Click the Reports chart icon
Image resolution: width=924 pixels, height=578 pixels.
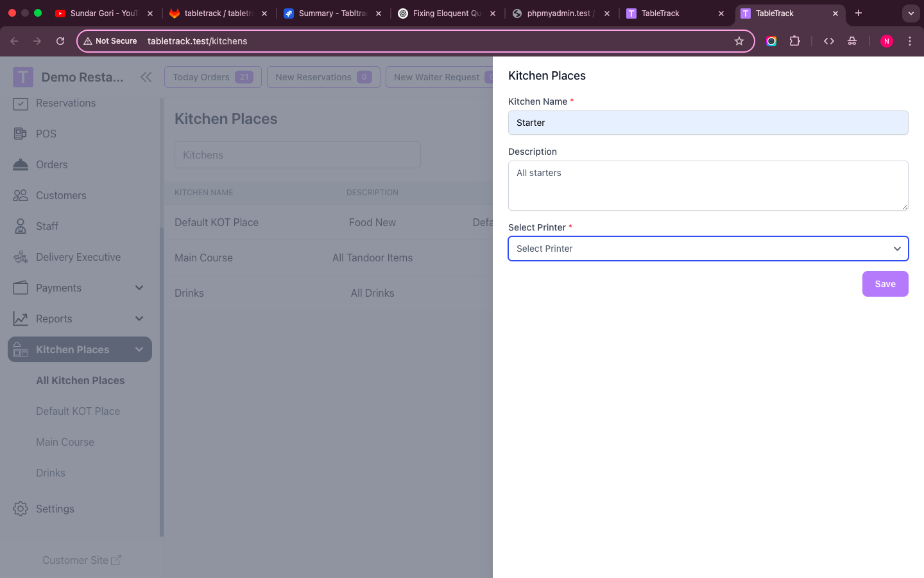point(20,319)
